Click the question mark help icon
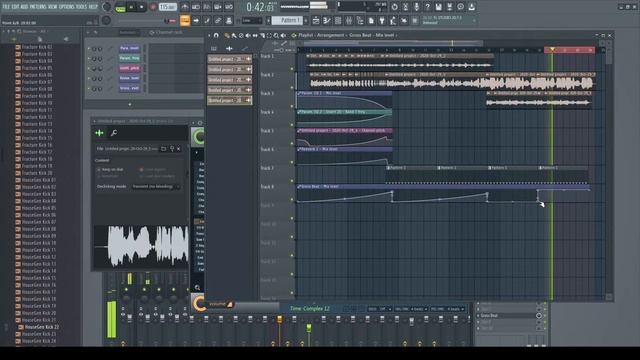 pos(427,7)
